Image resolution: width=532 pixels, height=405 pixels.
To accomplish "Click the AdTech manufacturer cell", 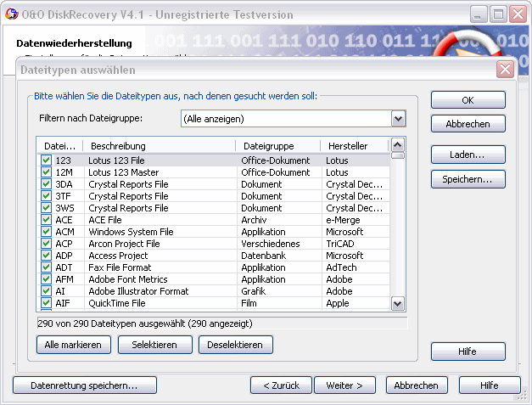I will 341,267.
